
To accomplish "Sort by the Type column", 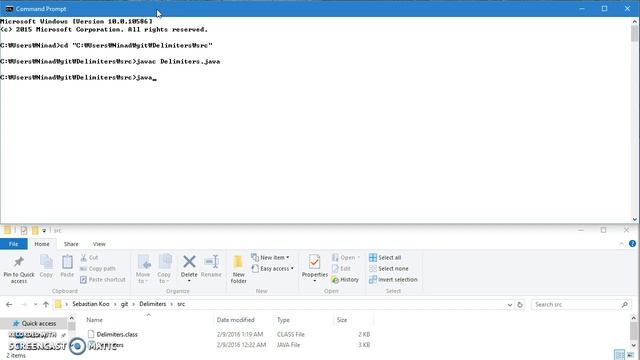I will point(283,320).
